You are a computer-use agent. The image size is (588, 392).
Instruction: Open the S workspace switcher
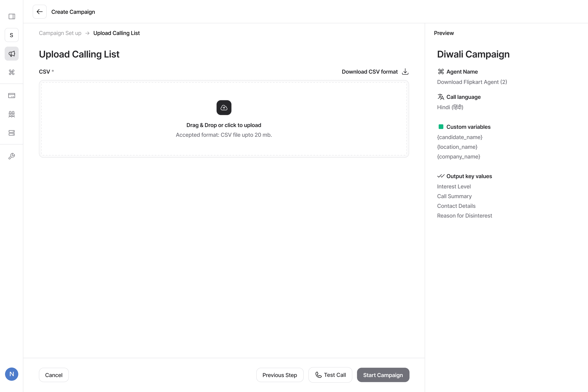[x=12, y=35]
